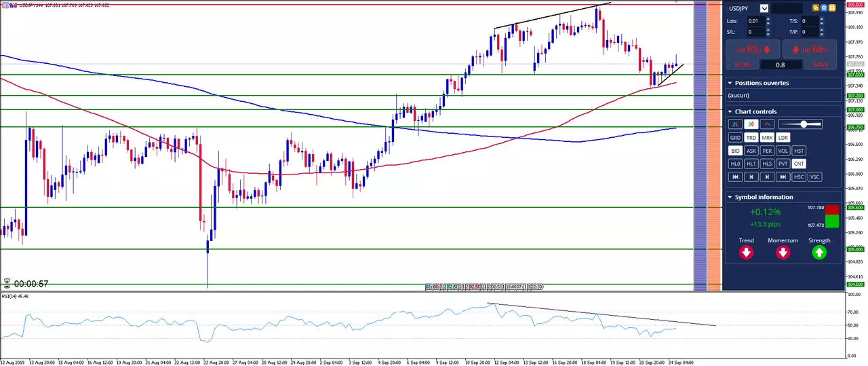868x366 pixels.
Task: Click the Lots value field
Action: coord(755,21)
